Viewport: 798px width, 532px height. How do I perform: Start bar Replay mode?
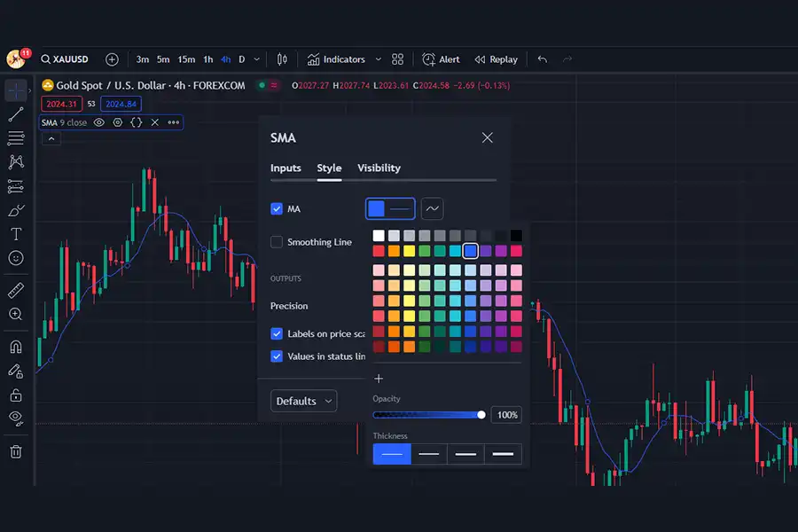496,59
